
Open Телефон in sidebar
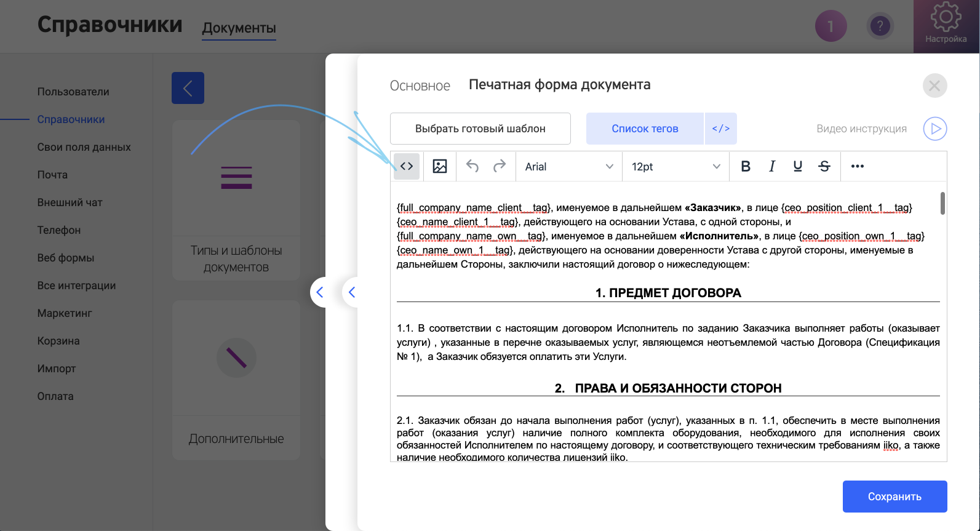click(59, 230)
